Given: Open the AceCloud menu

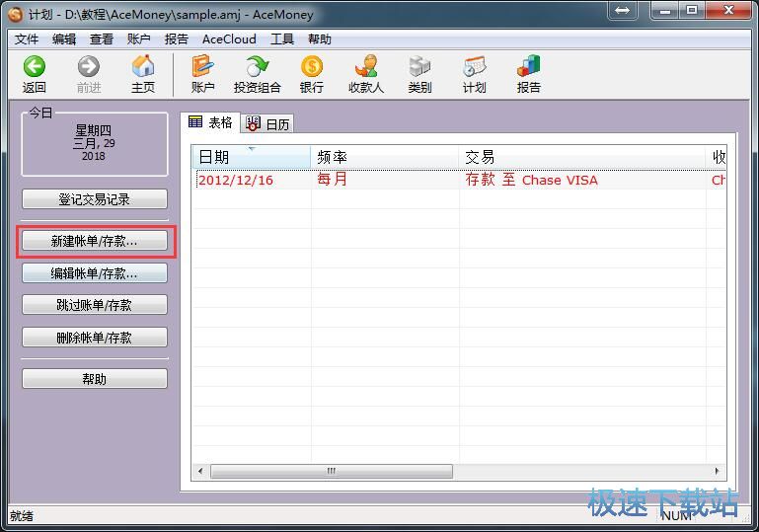Looking at the screenshot, I should click(x=229, y=39).
